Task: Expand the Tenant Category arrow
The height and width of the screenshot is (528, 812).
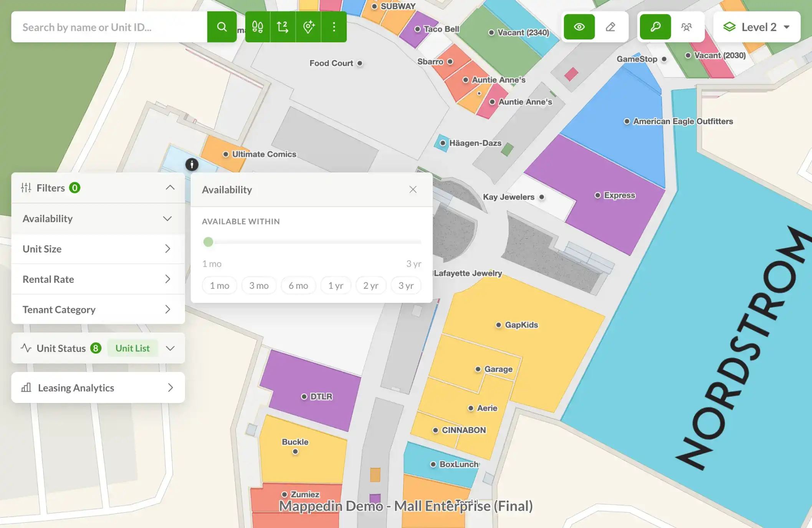Action: click(x=168, y=309)
